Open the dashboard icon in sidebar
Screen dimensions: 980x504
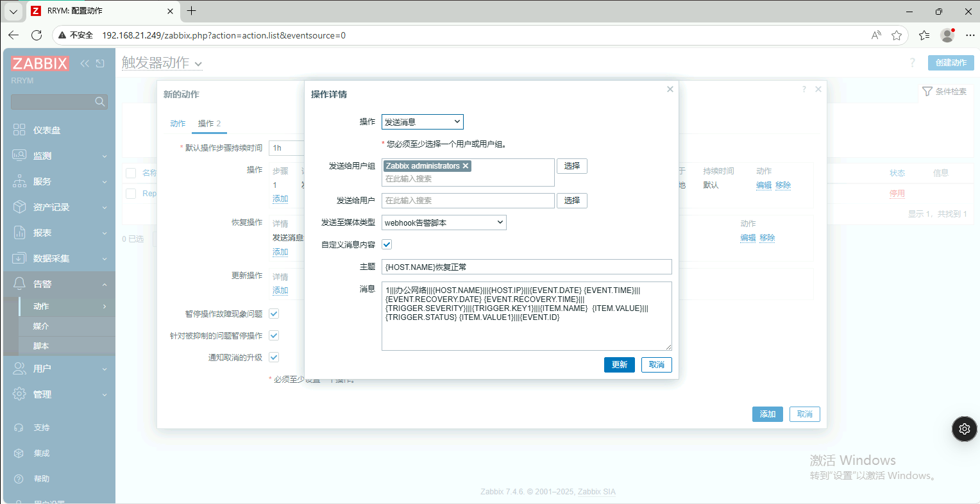point(19,130)
